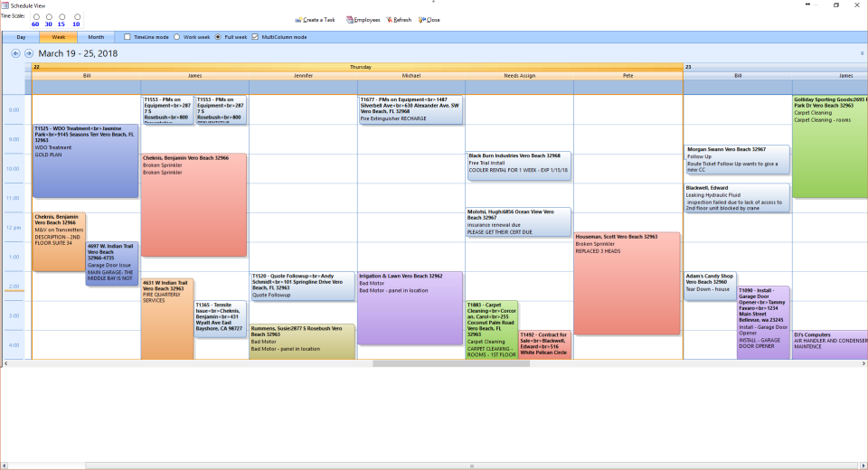This screenshot has width=868, height=470.
Task: Click the 12 pm time slot label
Action: tap(14, 228)
